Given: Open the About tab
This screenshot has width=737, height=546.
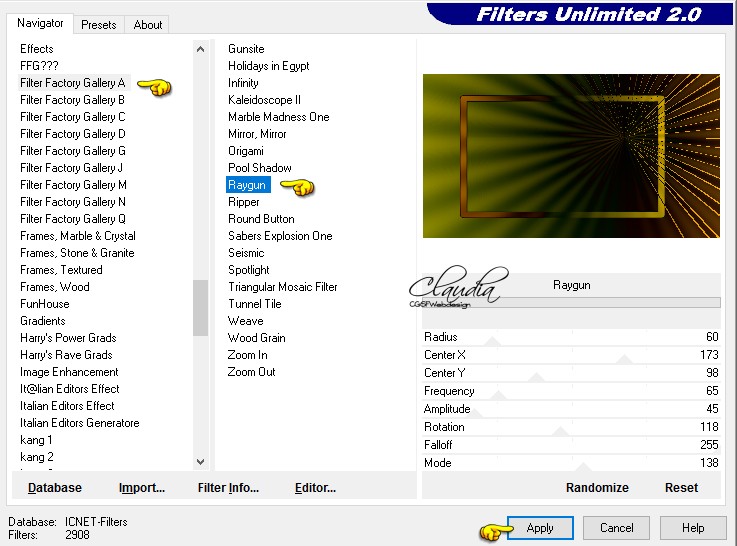Looking at the screenshot, I should [x=148, y=24].
